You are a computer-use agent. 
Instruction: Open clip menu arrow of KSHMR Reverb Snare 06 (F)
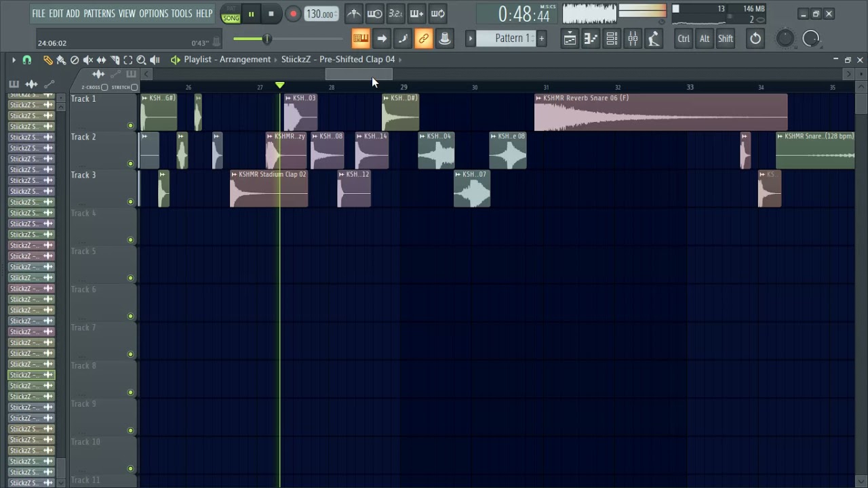click(538, 98)
